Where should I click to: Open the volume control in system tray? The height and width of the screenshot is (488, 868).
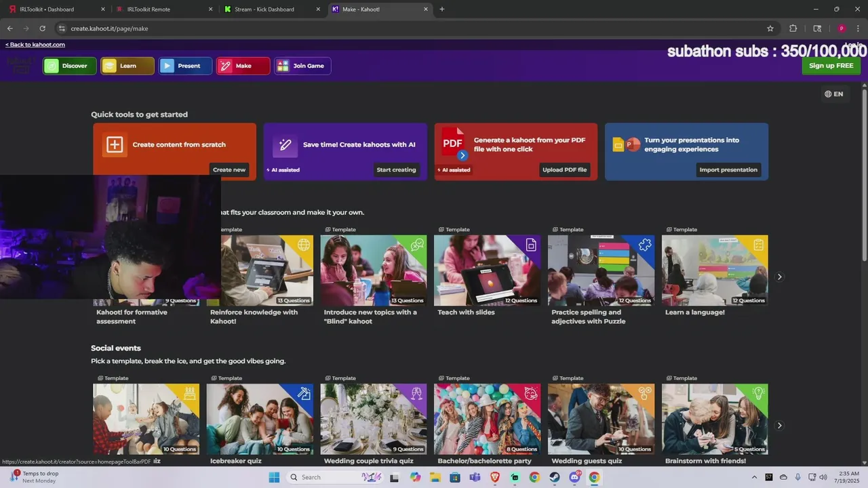pyautogui.click(x=823, y=477)
